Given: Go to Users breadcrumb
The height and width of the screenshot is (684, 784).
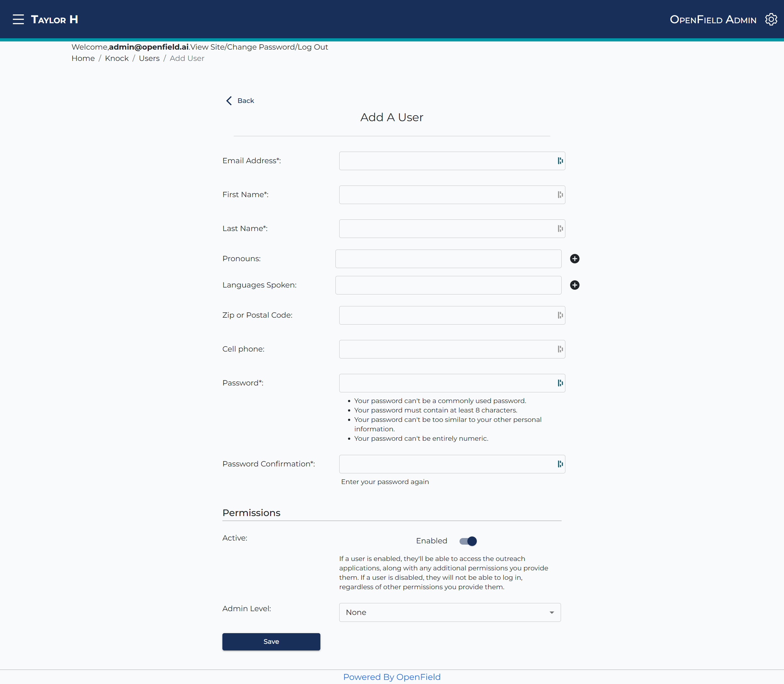Looking at the screenshot, I should [149, 58].
